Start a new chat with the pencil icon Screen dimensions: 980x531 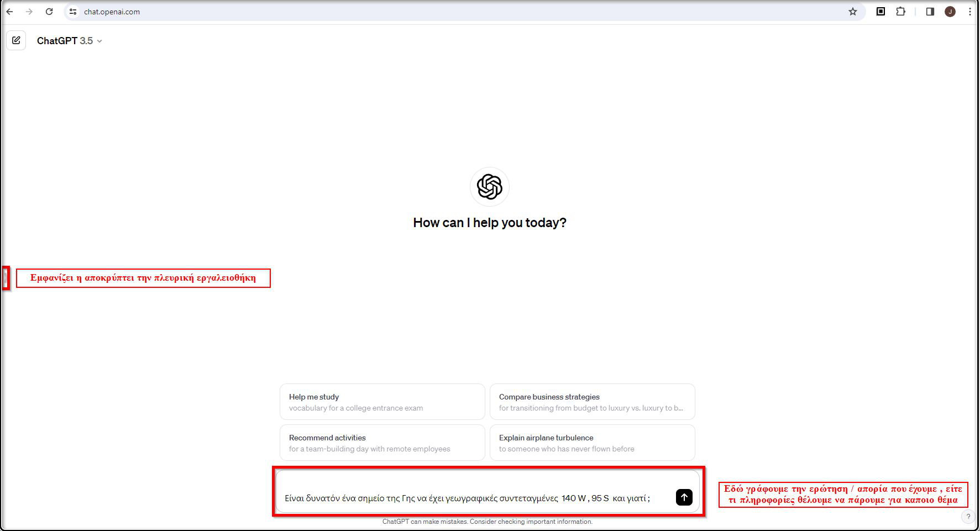coord(16,40)
